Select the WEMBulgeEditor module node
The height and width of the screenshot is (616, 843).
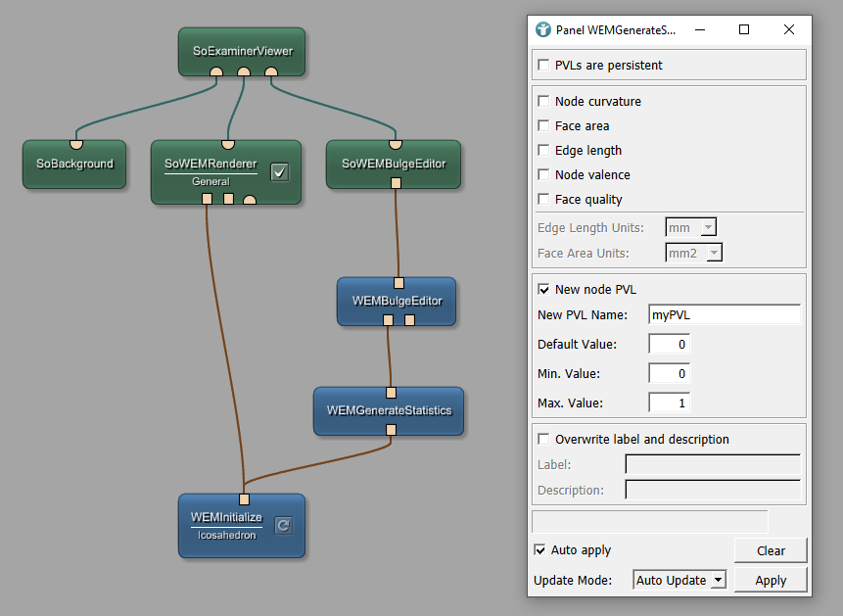coord(396,300)
